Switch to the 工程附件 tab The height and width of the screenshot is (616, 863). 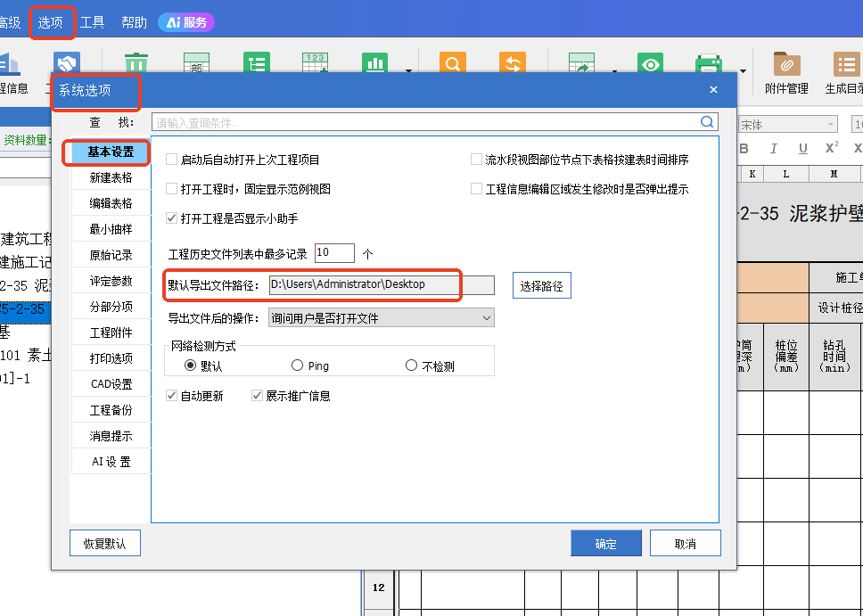pyautogui.click(x=111, y=333)
